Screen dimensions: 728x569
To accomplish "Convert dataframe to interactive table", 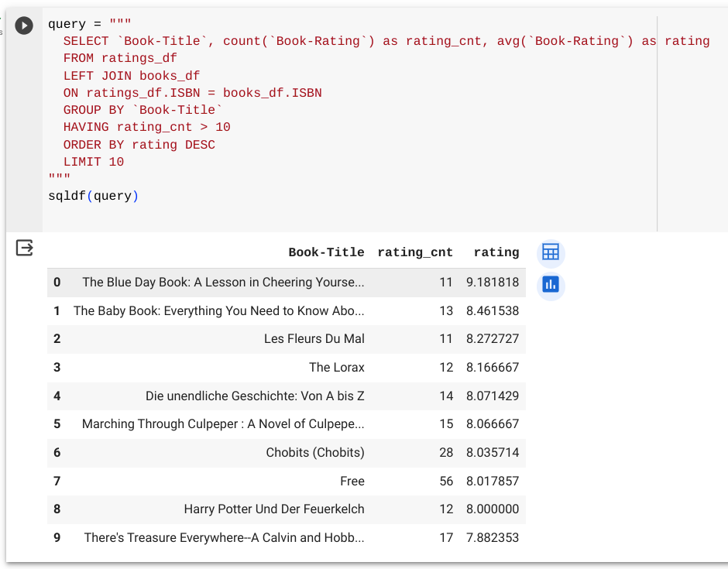I will pyautogui.click(x=551, y=252).
